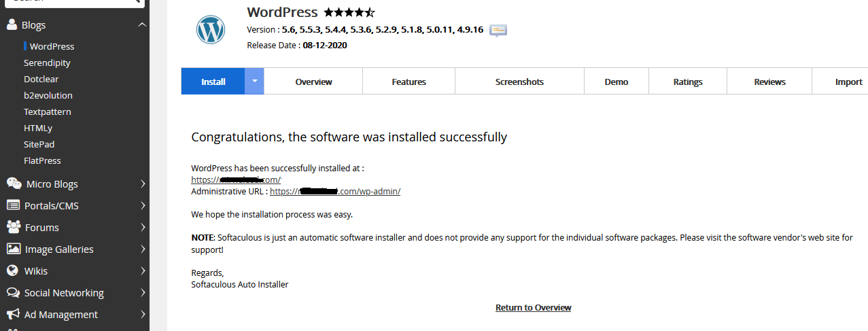
Task: Click the Micro Blogs chat icon
Action: coord(13,184)
